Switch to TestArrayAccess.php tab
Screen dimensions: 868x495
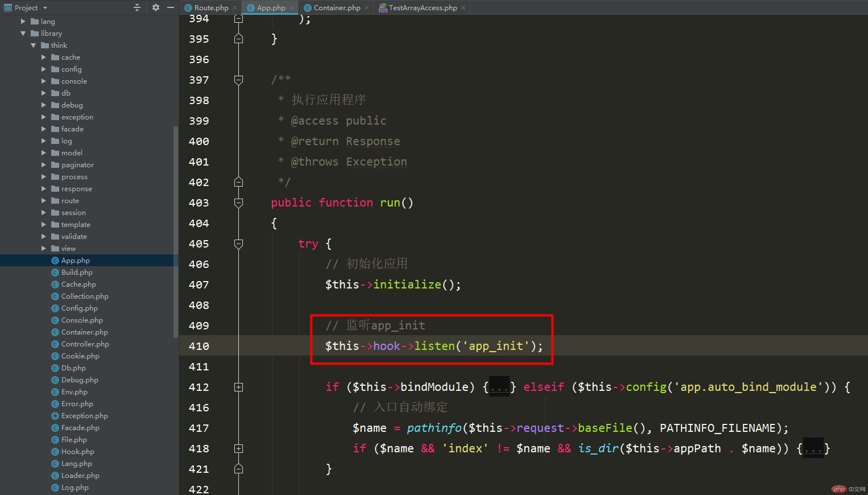point(423,8)
